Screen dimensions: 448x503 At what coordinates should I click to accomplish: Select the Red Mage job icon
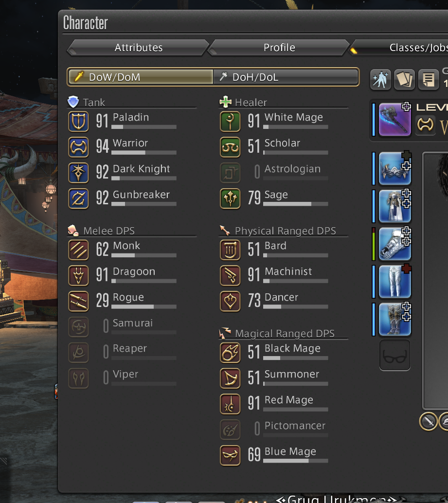(x=230, y=404)
